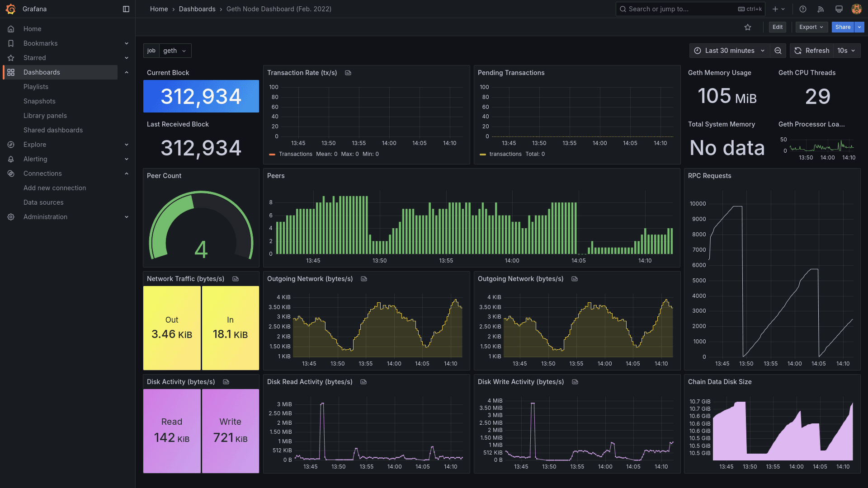The width and height of the screenshot is (868, 488).
Task: Open the display/TV screen icon in top bar
Action: pyautogui.click(x=839, y=9)
